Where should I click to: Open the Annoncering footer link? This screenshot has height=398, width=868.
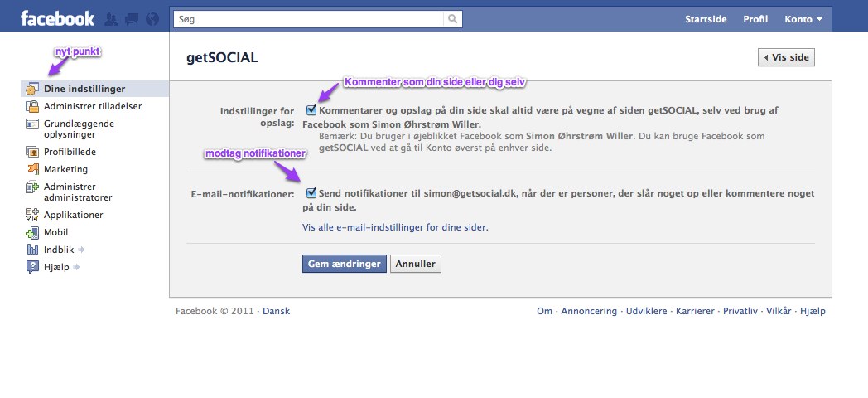(589, 311)
